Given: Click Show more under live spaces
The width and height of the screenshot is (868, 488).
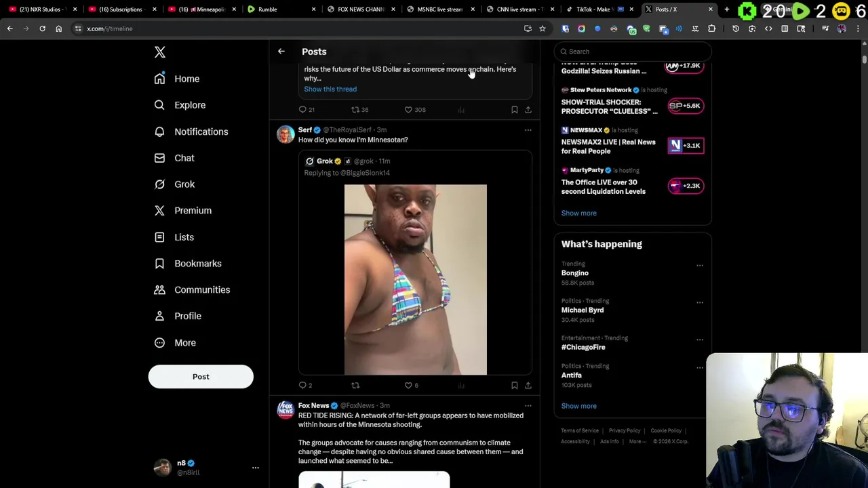Looking at the screenshot, I should click(x=578, y=213).
